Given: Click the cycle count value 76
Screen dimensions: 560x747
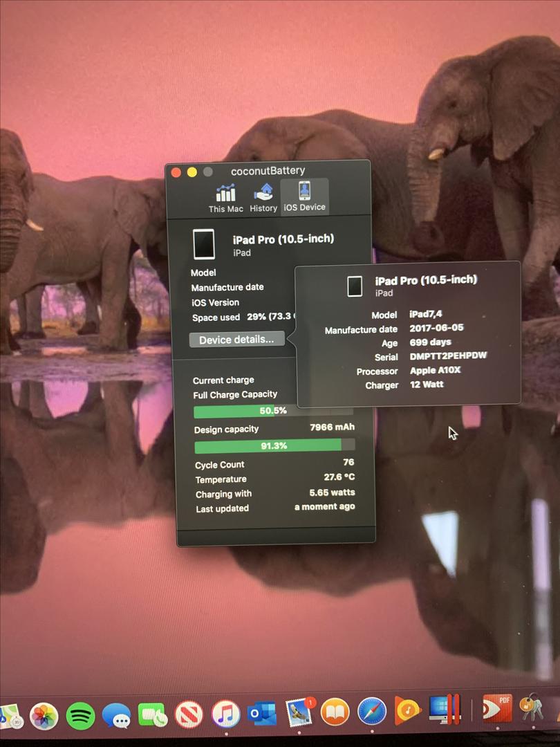Looking at the screenshot, I should (348, 462).
